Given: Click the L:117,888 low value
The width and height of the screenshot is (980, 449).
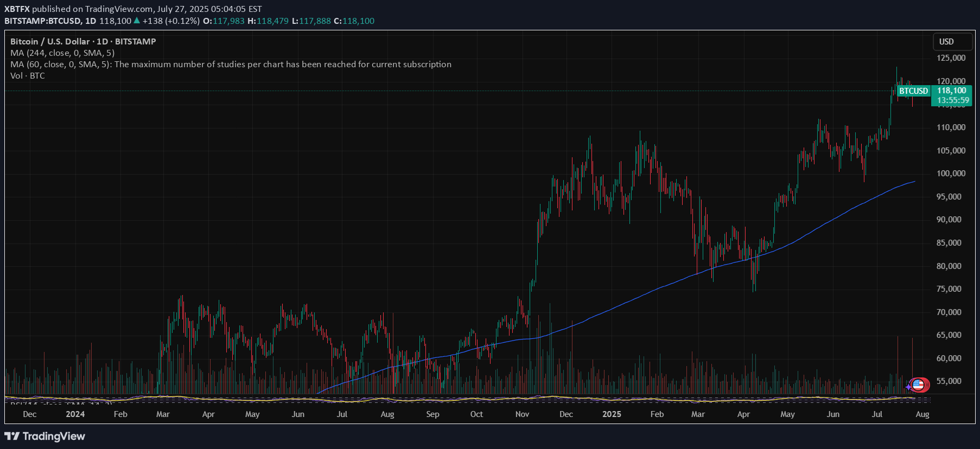Looking at the screenshot, I should pyautogui.click(x=311, y=21).
